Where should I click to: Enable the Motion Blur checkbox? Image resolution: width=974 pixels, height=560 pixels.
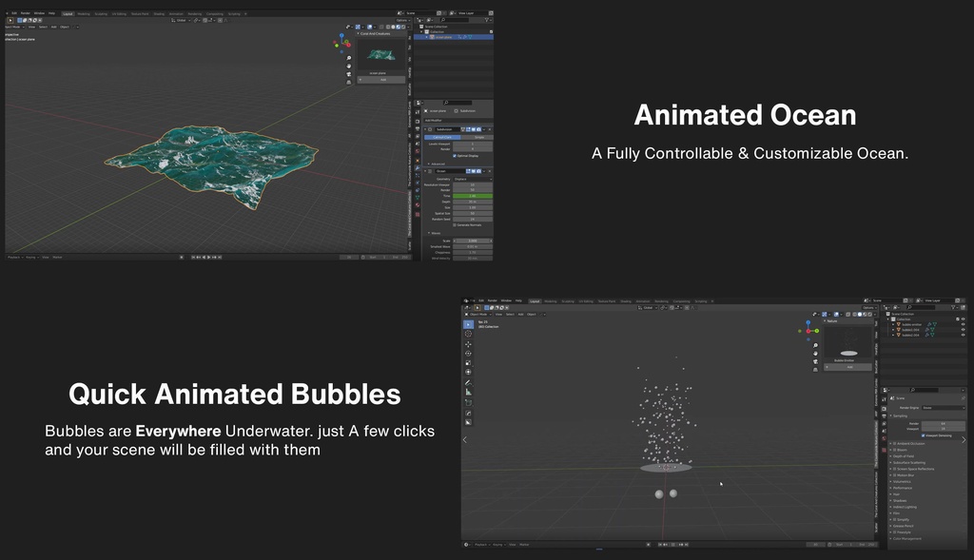coord(894,475)
